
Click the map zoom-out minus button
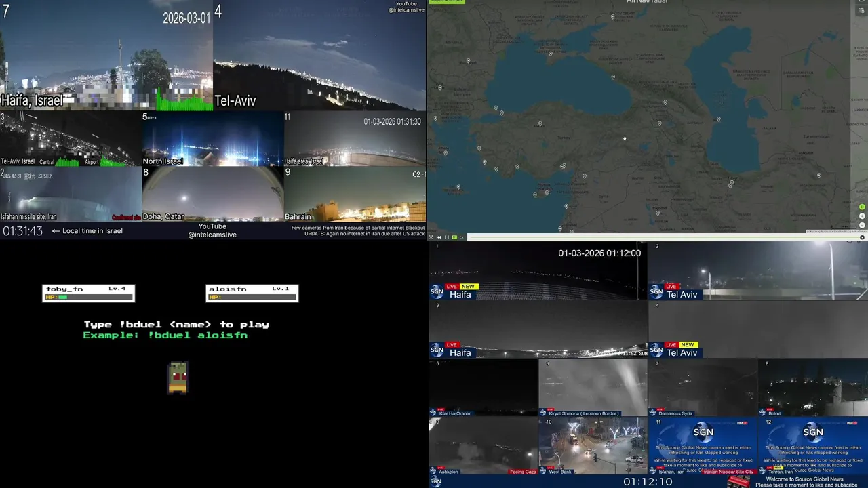(862, 225)
